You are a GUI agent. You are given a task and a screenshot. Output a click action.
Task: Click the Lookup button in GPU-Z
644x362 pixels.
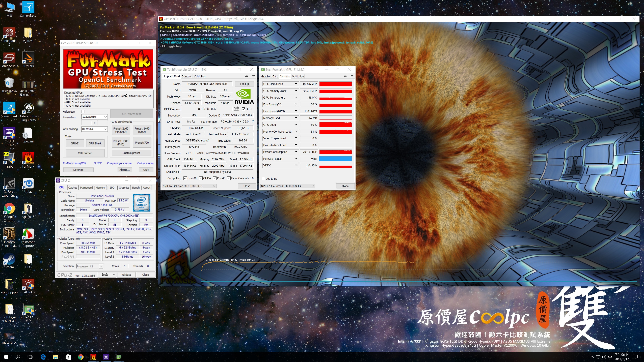244,84
